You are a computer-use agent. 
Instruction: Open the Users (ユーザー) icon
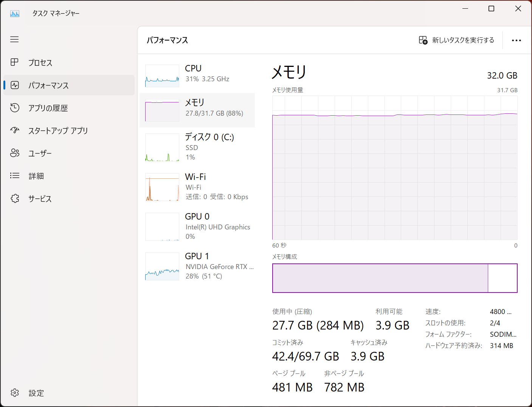pos(15,153)
